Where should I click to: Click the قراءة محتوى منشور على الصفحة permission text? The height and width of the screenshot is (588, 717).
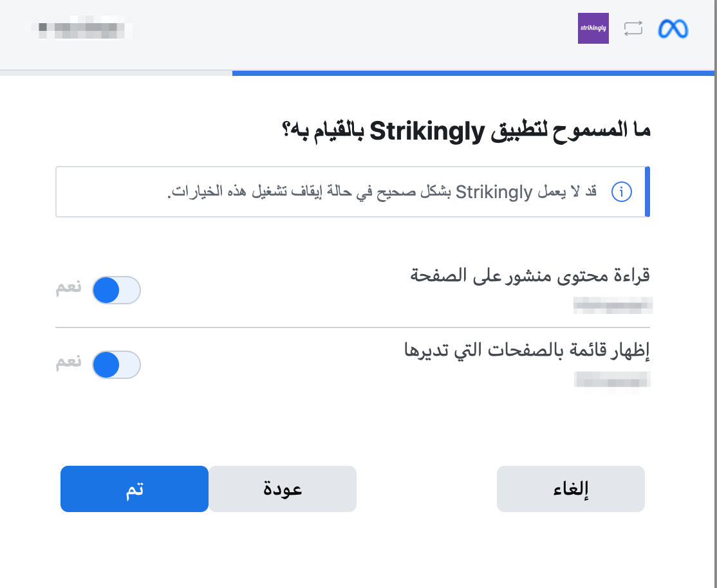pyautogui.click(x=530, y=276)
